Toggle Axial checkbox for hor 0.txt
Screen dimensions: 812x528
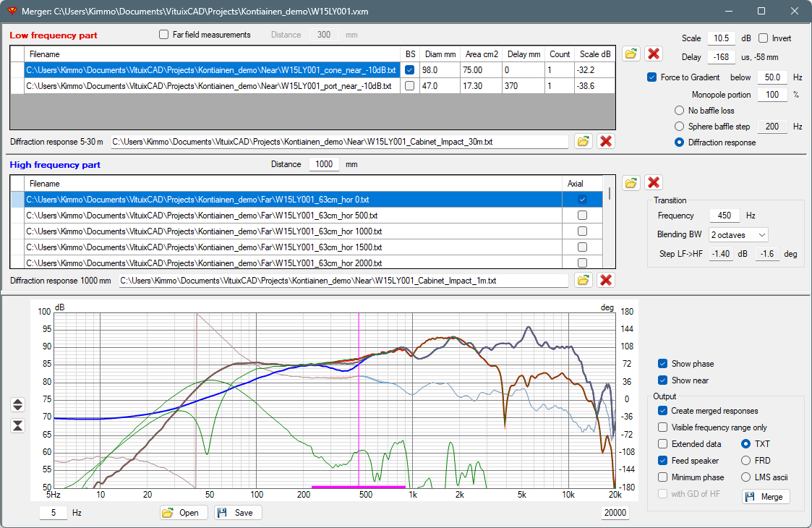coord(583,200)
